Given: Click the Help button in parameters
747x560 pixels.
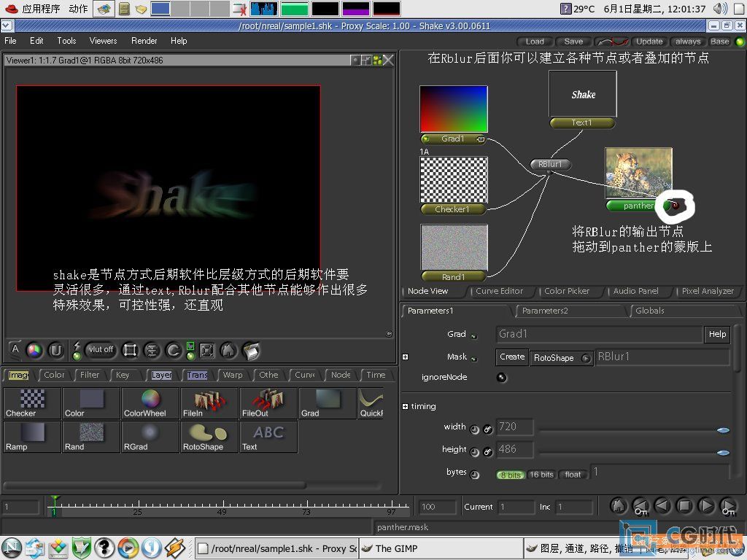Looking at the screenshot, I should click(x=717, y=334).
